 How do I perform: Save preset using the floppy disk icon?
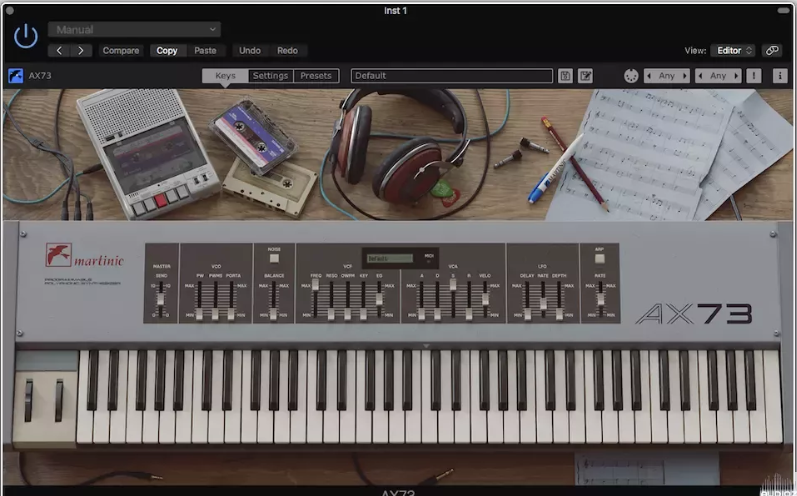[x=565, y=76]
